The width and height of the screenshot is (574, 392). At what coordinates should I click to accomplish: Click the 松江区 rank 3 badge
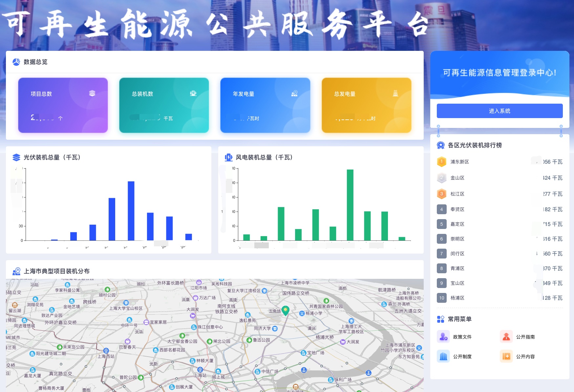[441, 194]
